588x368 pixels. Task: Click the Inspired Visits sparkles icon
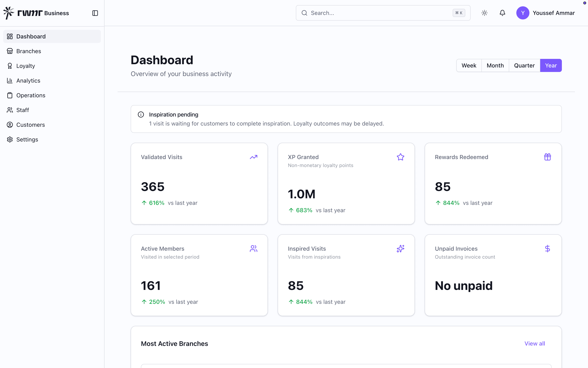pos(400,248)
